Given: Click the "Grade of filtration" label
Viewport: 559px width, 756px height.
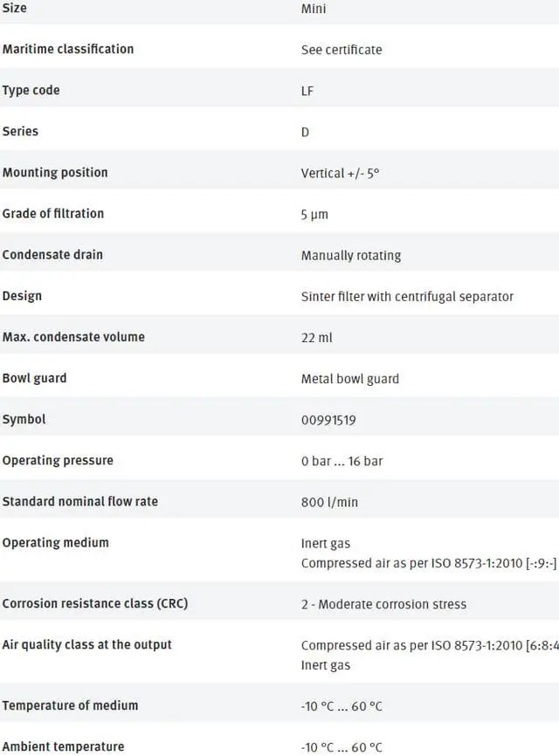Looking at the screenshot, I should click(x=53, y=213).
